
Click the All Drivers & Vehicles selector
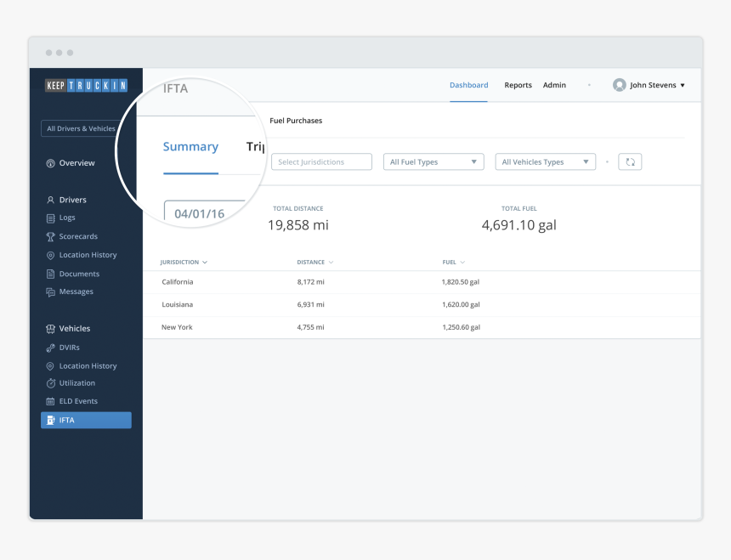tap(82, 127)
